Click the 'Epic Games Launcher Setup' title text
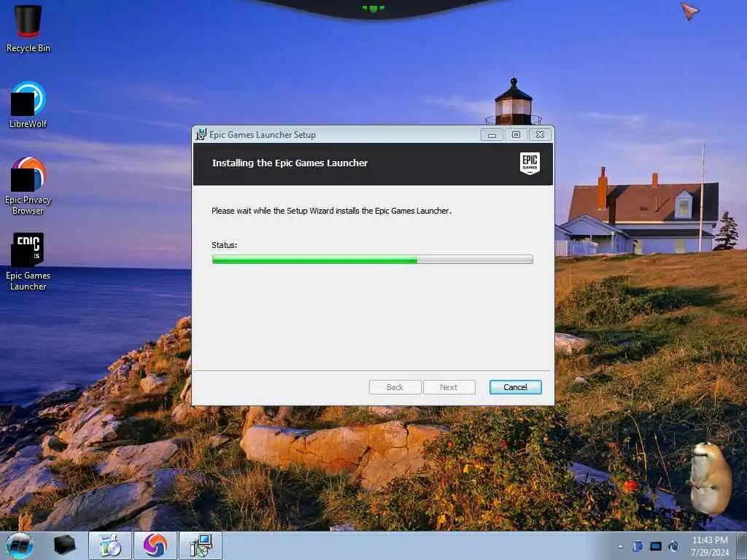Screen dimensions: 747x560 [x=263, y=135]
